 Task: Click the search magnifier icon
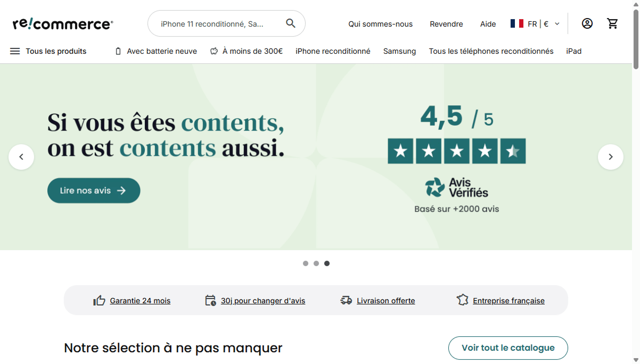pyautogui.click(x=290, y=23)
